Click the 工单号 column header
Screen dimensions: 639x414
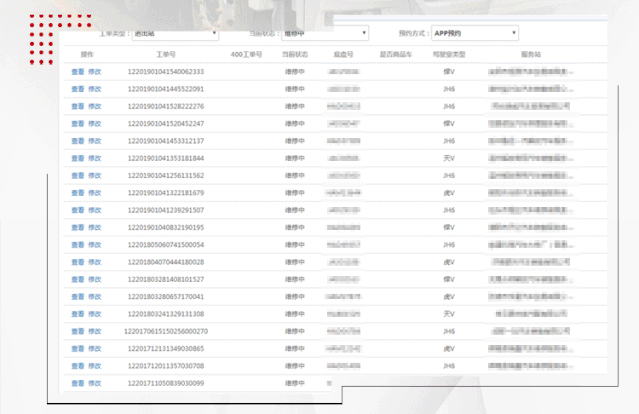click(x=166, y=54)
